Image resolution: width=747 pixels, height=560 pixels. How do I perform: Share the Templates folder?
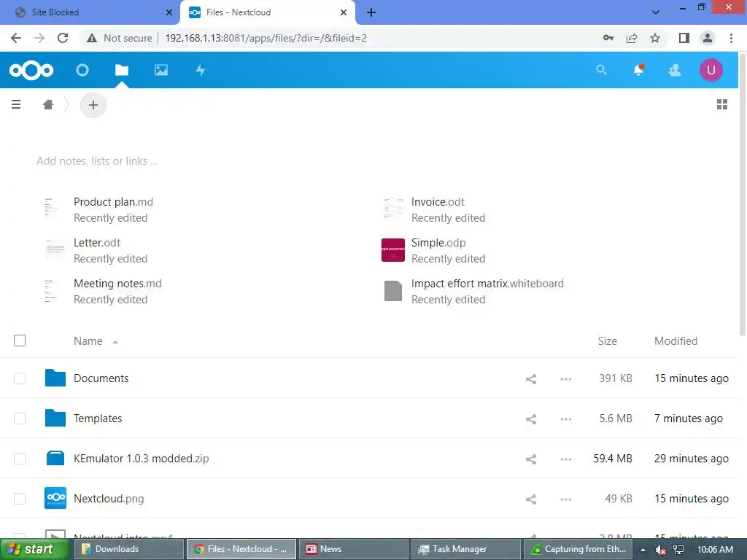(x=531, y=419)
